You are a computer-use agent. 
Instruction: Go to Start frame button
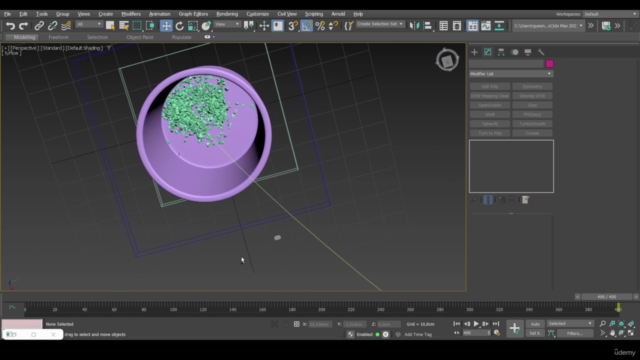[x=456, y=324]
